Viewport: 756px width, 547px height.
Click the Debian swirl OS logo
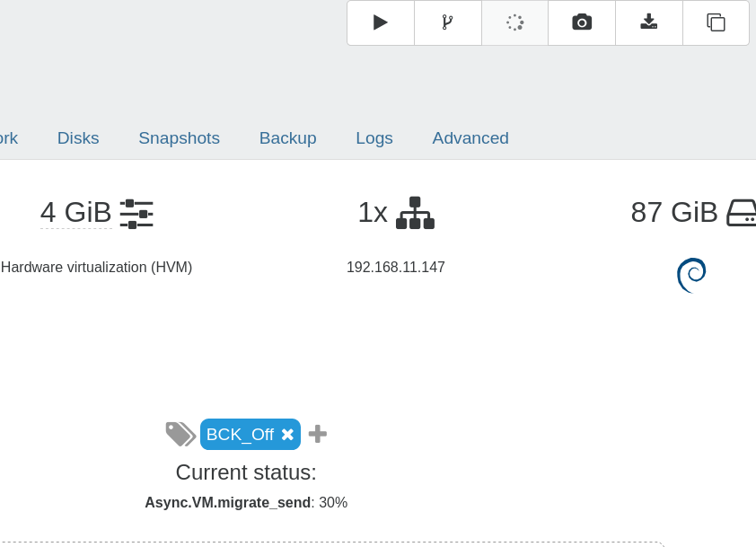point(691,275)
